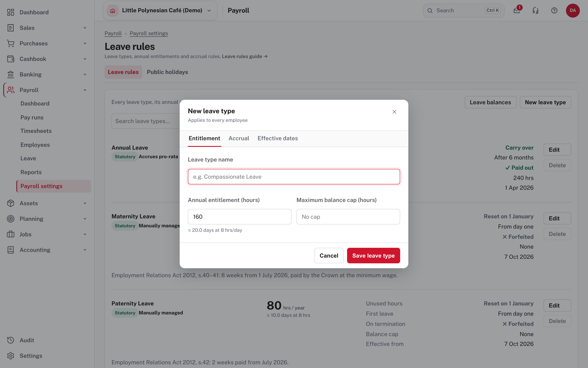Click the Banking building icon
588x368 pixels.
pos(10,74)
